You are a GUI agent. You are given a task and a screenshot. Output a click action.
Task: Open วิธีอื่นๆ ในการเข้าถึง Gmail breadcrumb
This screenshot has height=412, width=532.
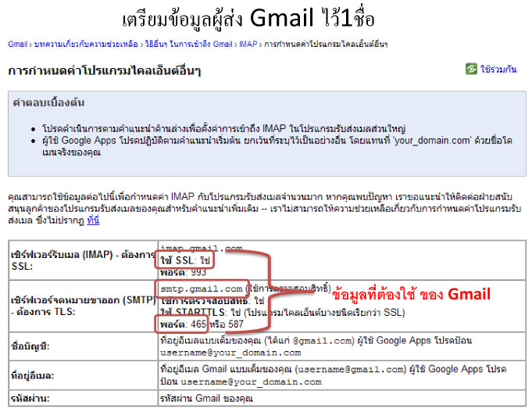click(188, 44)
